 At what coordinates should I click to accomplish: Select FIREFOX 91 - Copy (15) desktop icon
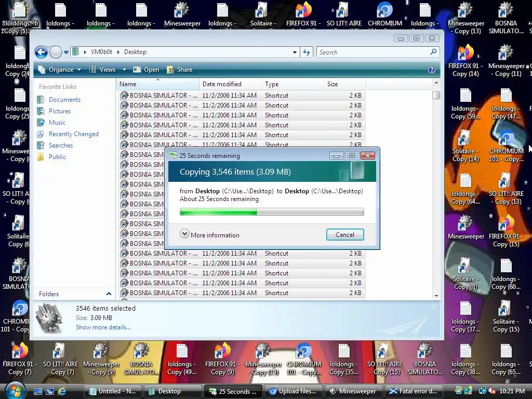coord(506,232)
